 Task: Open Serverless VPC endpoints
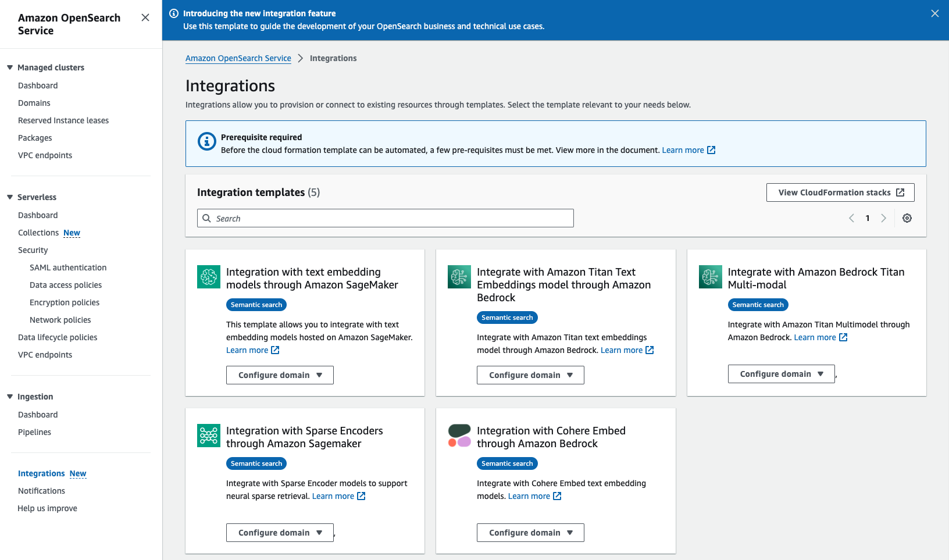tap(45, 355)
